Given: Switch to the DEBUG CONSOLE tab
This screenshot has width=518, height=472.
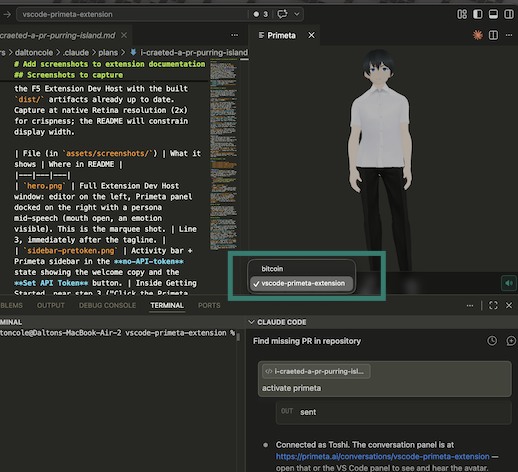Looking at the screenshot, I should [x=107, y=305].
